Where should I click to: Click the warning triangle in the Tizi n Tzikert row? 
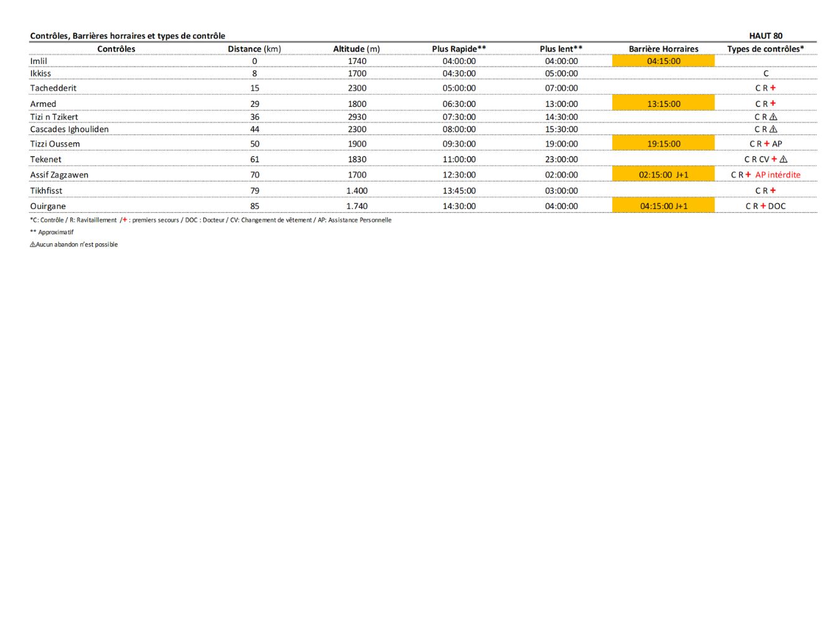[x=773, y=117]
